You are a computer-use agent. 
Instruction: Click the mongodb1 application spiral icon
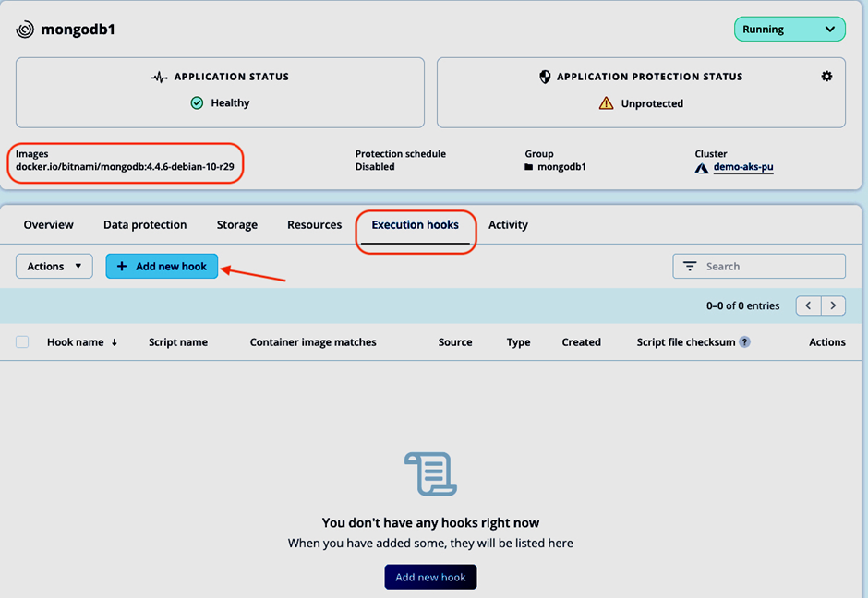point(25,30)
